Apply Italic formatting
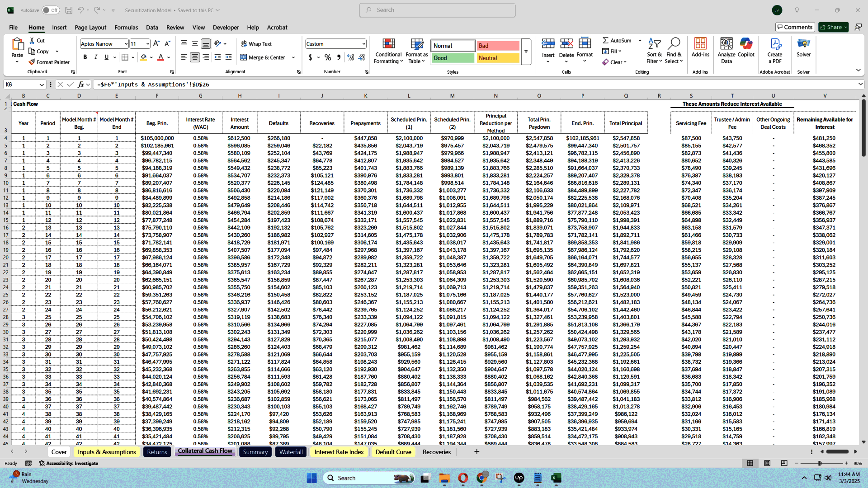 [x=96, y=57]
